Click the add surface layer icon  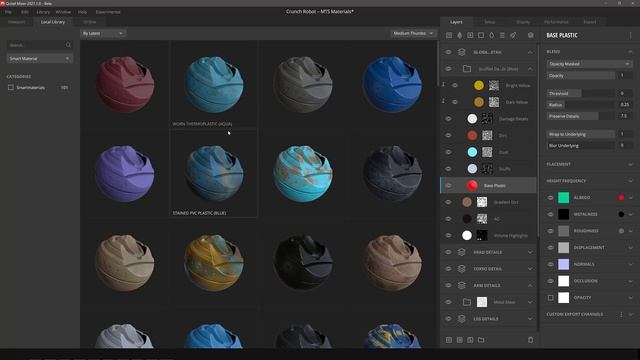[x=449, y=36]
